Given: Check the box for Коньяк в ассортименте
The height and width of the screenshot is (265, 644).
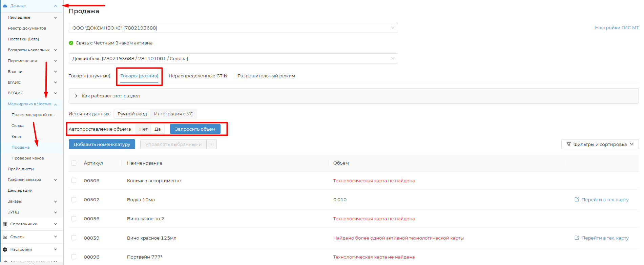Looking at the screenshot, I should click(74, 181).
